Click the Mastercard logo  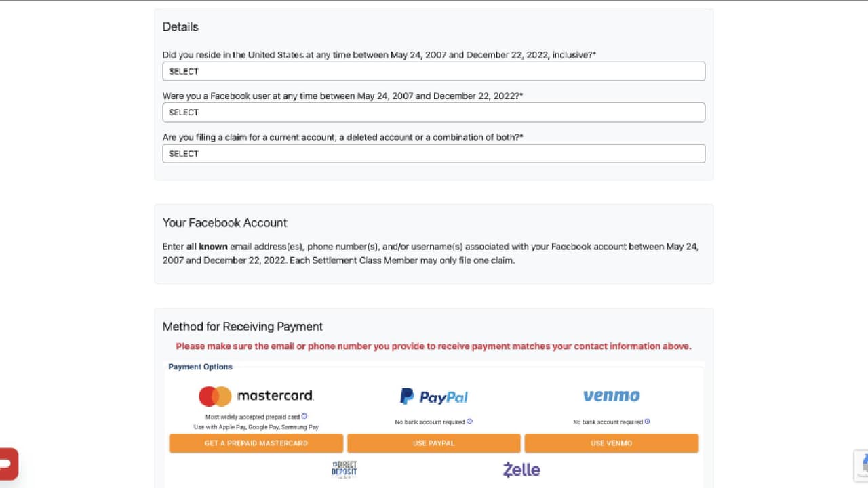pos(256,395)
